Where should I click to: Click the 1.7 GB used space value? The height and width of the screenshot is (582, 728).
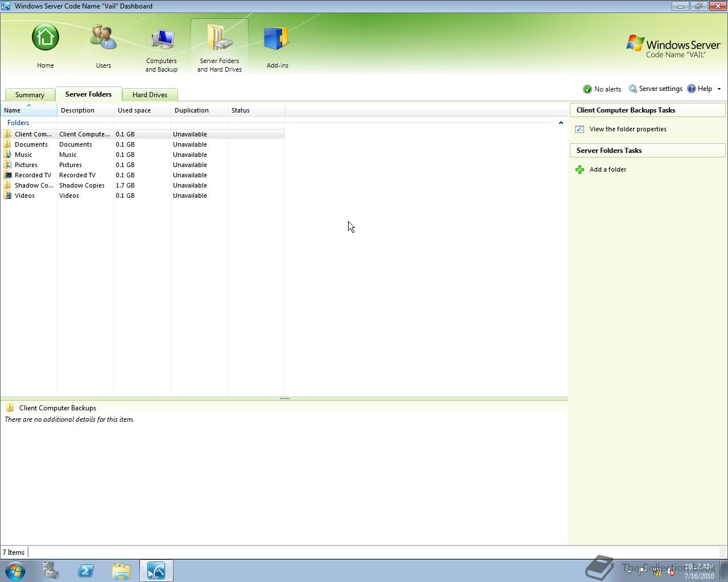coord(125,185)
